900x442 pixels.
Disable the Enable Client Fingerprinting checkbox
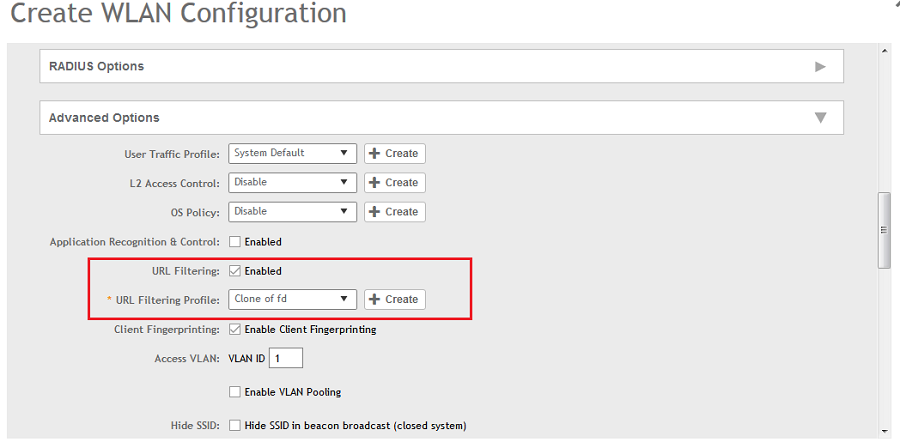235,329
